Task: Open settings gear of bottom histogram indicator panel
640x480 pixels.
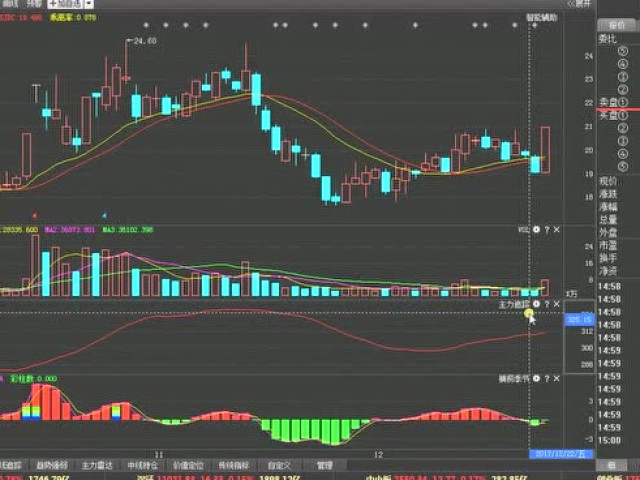Action: click(x=536, y=379)
